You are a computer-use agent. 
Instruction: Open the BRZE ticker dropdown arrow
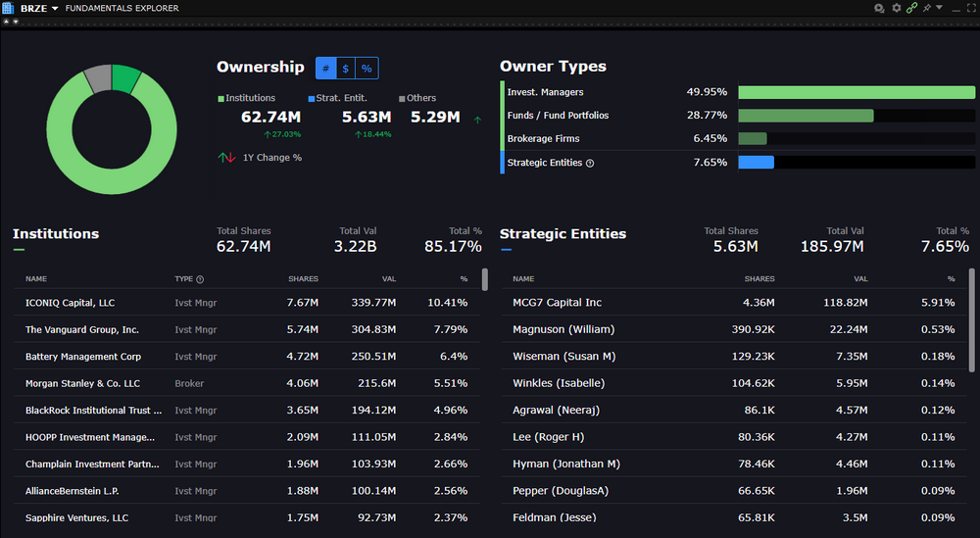pyautogui.click(x=55, y=8)
